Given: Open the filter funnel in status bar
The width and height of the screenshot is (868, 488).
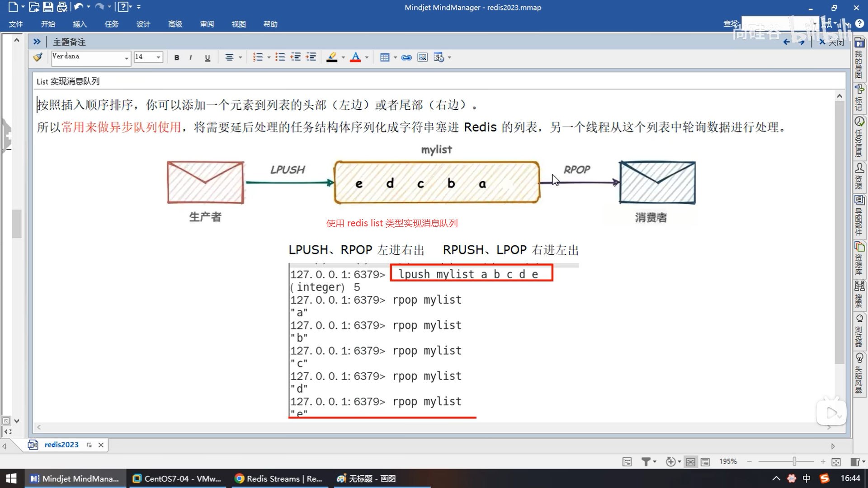Looking at the screenshot, I should click(x=646, y=462).
